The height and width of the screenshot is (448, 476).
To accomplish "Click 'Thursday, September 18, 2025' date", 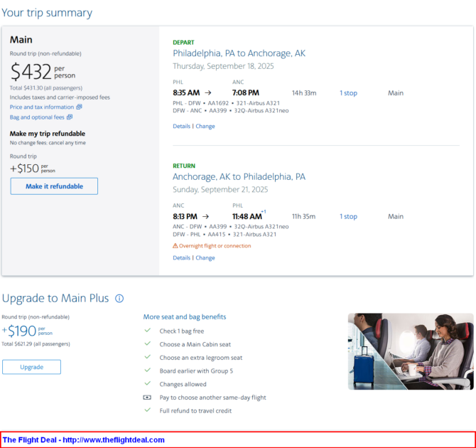I will (x=223, y=66).
